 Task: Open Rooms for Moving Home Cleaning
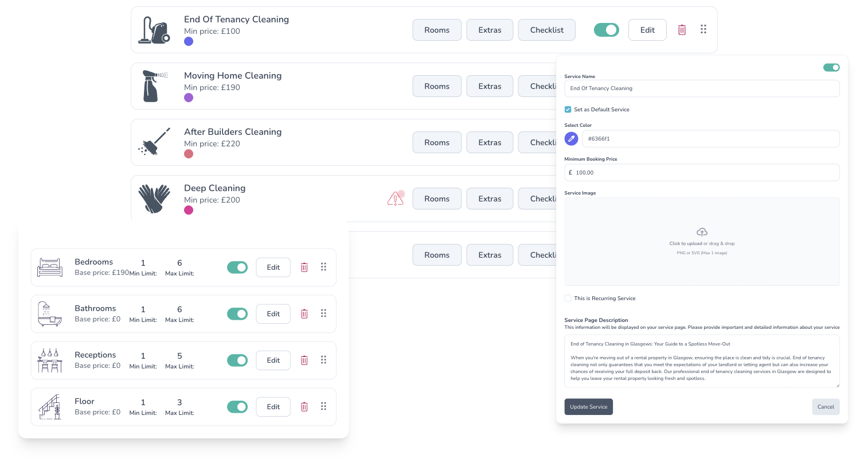(437, 86)
